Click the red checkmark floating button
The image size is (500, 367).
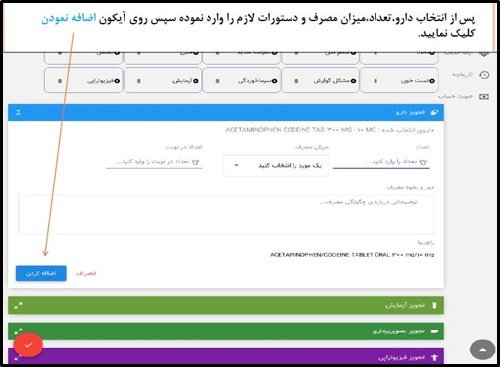(28, 345)
